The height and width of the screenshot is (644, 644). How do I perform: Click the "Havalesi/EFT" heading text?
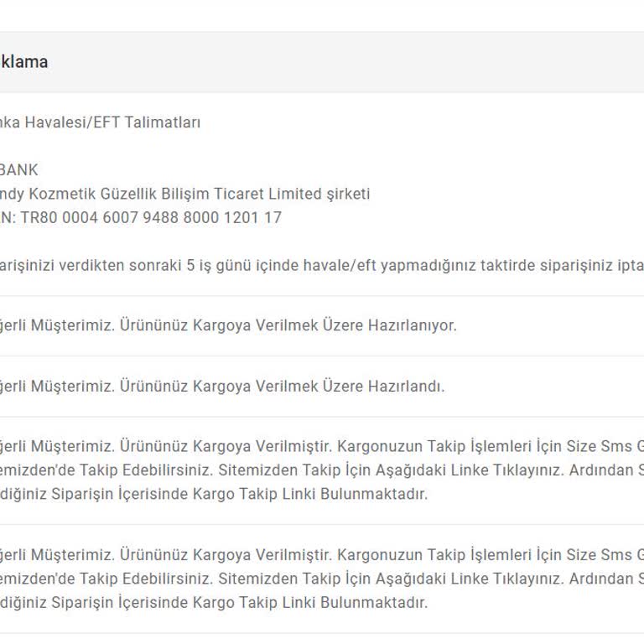click(x=82, y=122)
